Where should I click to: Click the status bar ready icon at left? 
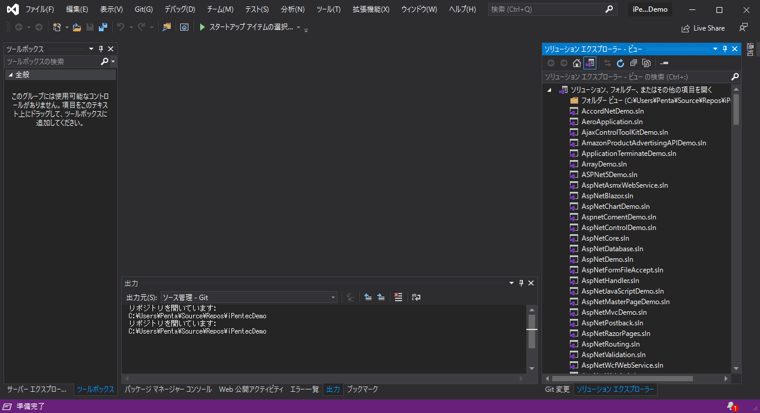(7, 406)
